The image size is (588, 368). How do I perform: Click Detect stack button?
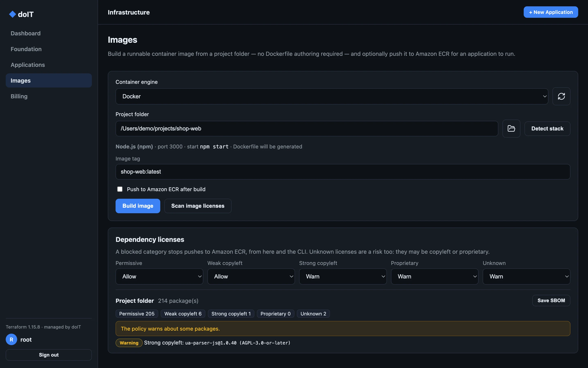point(547,129)
